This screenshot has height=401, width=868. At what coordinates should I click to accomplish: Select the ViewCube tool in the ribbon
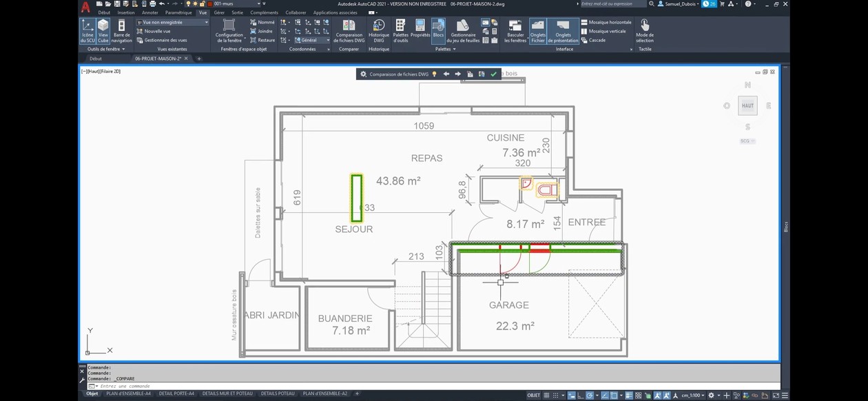click(103, 30)
